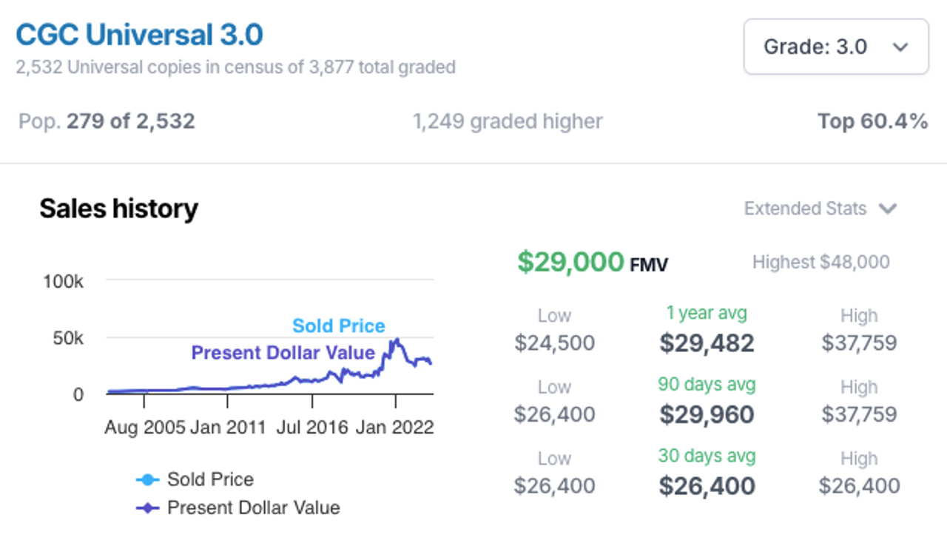Select the $29,482 one-year average
Image resolution: width=947 pixels, height=560 pixels.
(707, 343)
